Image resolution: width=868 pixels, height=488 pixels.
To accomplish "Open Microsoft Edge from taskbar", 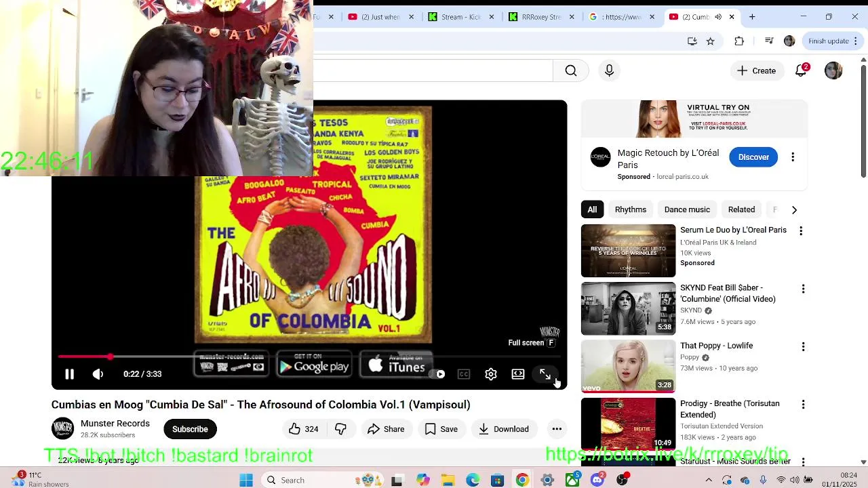I will click(473, 481).
